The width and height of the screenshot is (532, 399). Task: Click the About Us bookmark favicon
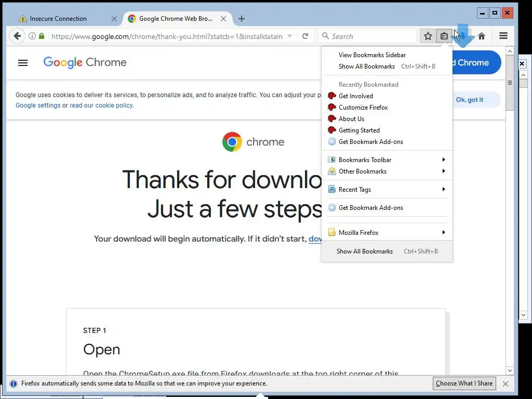point(332,119)
